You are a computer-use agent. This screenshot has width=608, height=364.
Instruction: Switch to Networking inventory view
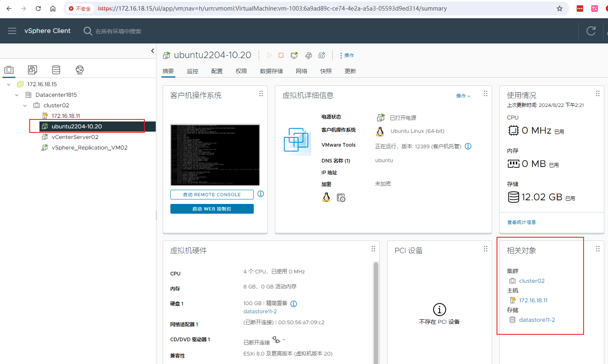(x=80, y=70)
